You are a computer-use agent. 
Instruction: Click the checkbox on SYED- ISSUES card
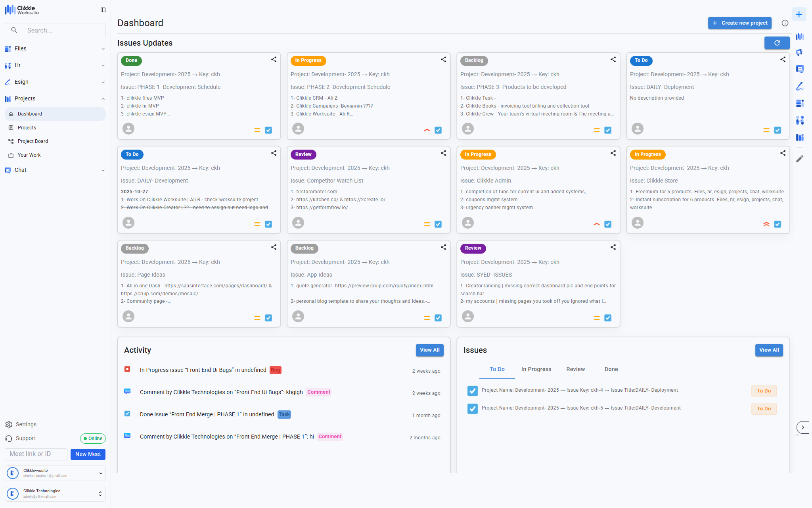pyautogui.click(x=608, y=318)
